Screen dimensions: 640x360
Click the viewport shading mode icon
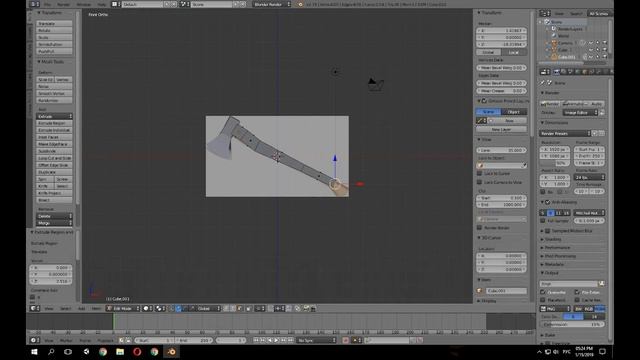(147, 309)
